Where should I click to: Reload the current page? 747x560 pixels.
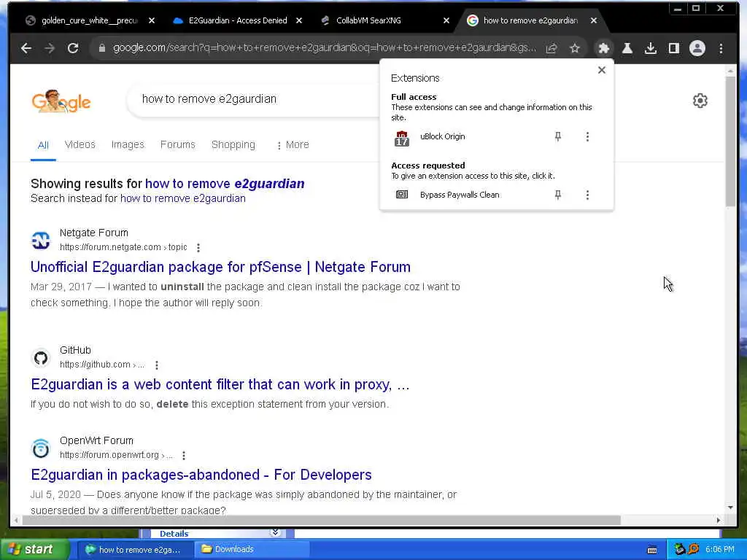(73, 48)
